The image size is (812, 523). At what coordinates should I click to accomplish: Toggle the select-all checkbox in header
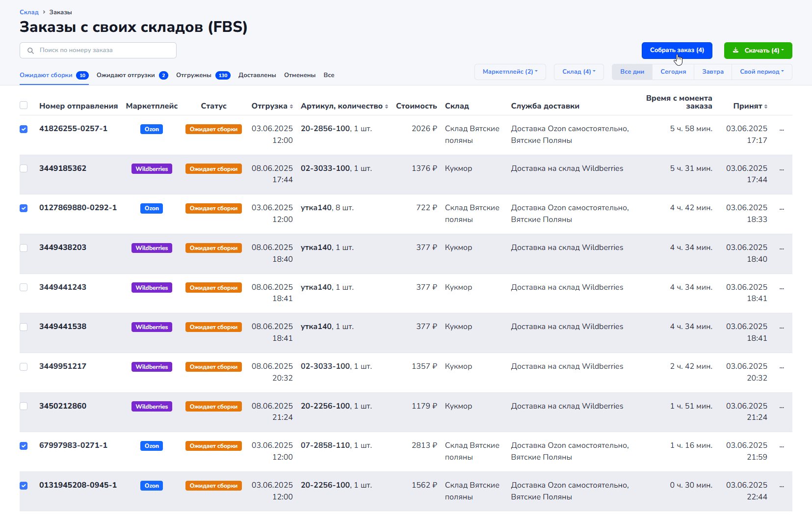point(24,106)
